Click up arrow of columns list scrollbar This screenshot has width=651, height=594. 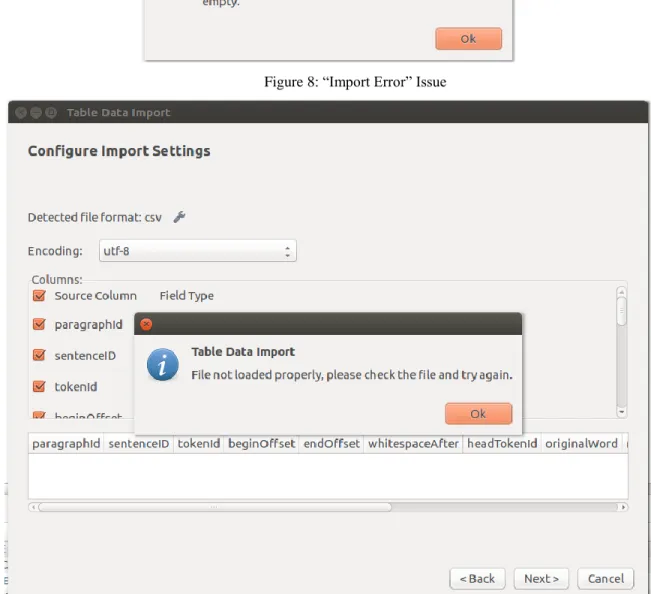621,292
